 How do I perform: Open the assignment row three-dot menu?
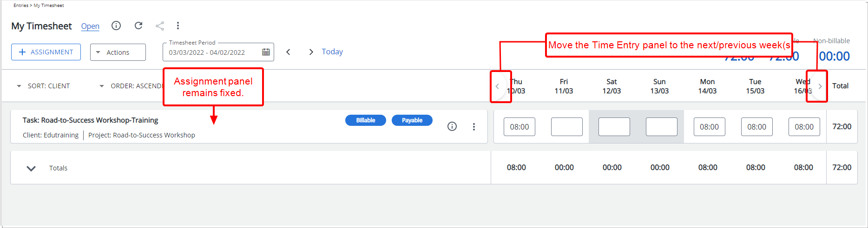pos(474,126)
